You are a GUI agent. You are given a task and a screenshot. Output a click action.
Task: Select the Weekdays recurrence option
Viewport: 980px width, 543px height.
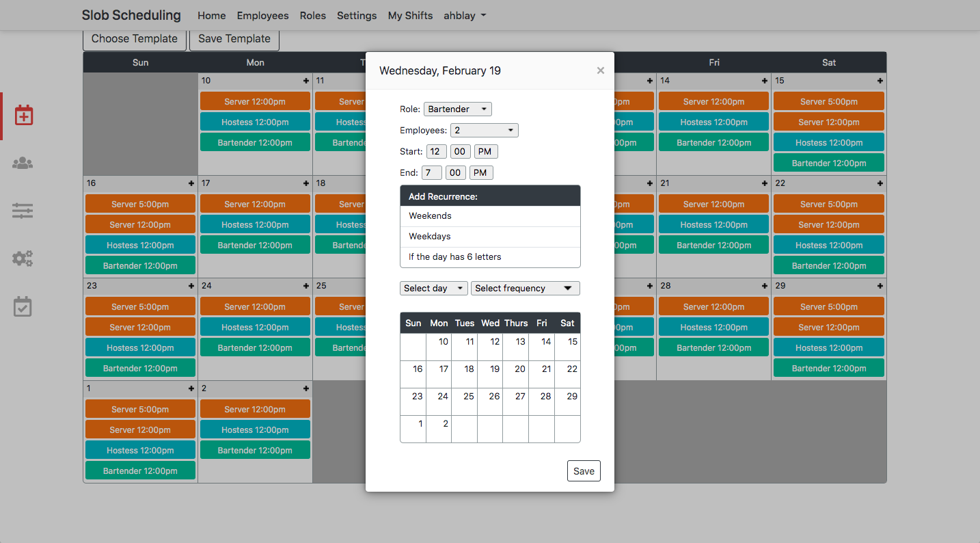click(490, 237)
